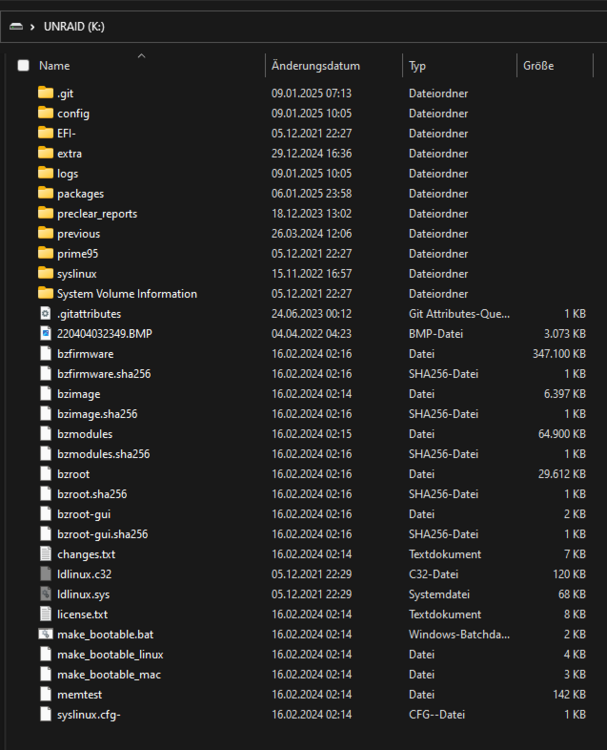Click the .gitattributes gear file icon
607x750 pixels.
coord(45,313)
